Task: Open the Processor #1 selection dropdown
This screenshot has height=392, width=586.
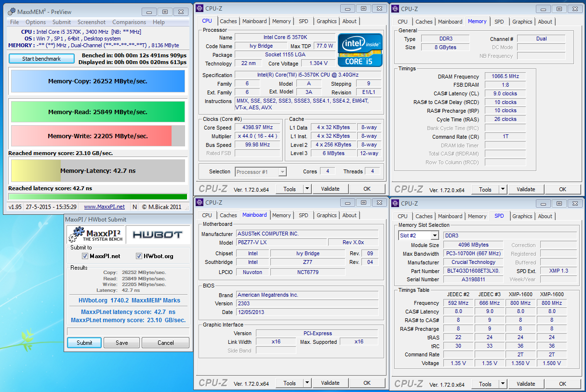Action: coord(282,172)
